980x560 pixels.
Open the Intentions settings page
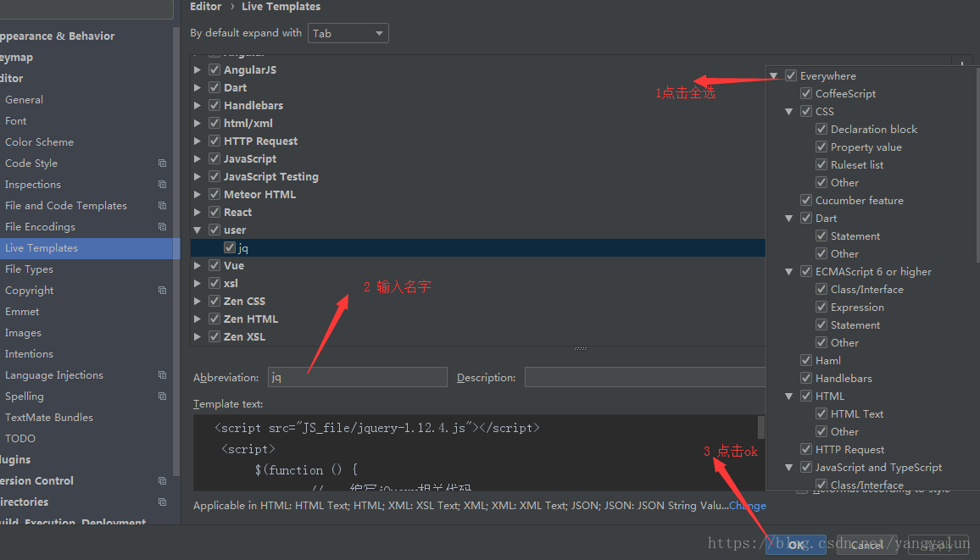coord(29,354)
